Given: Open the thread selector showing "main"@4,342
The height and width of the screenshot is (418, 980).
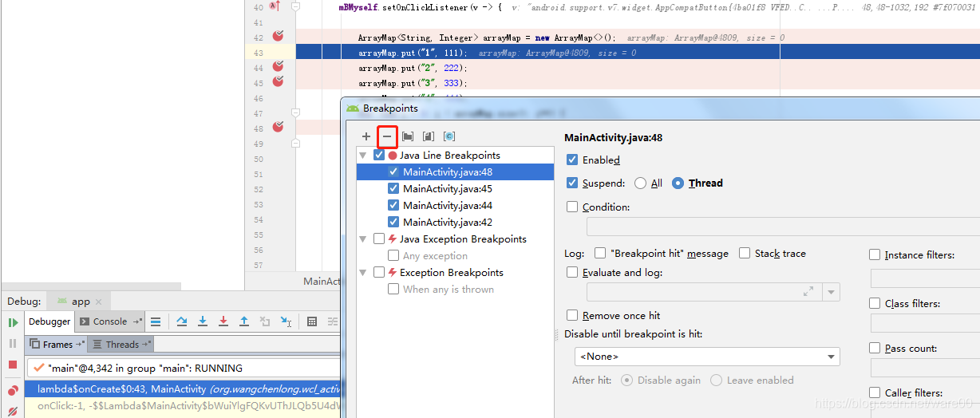Looking at the screenshot, I should tap(184, 369).
